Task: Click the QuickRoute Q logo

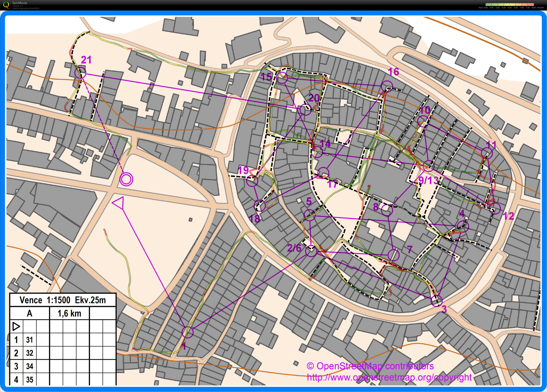Action: pos(6,5)
